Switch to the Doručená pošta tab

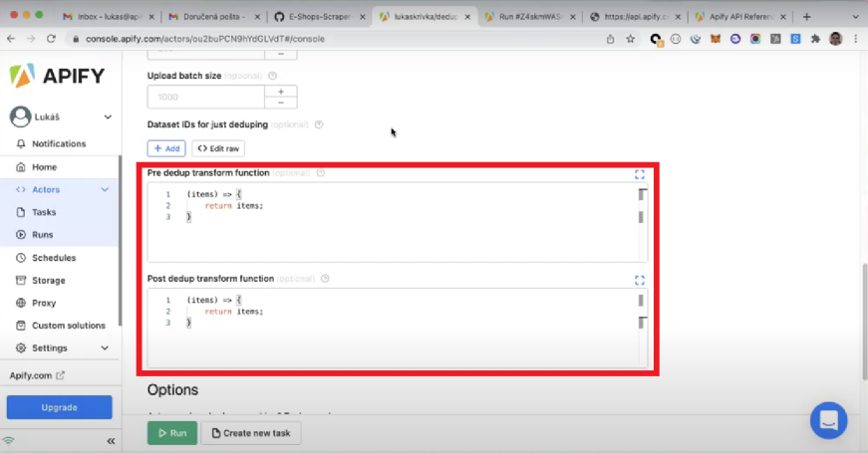[213, 17]
